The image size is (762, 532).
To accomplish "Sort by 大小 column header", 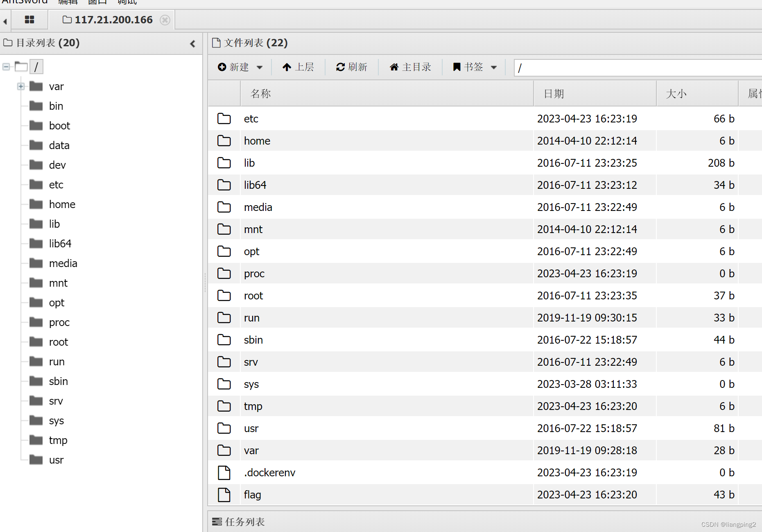I will click(697, 94).
